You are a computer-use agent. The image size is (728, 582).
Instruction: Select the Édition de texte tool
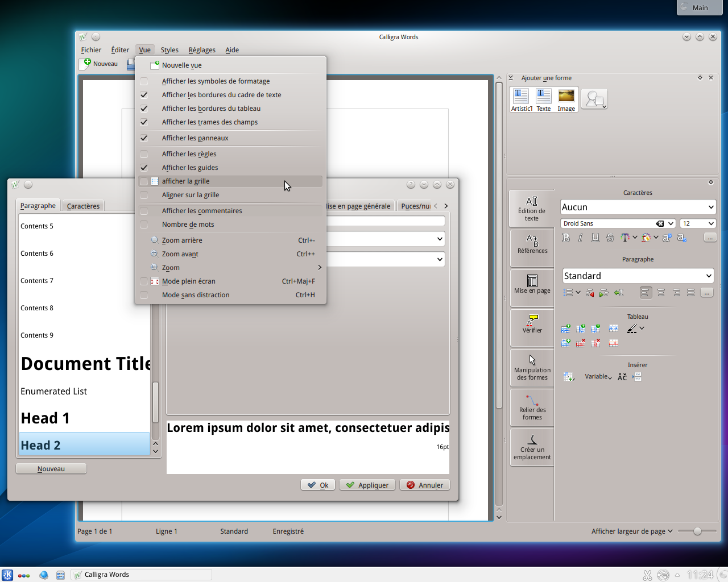[532, 209]
